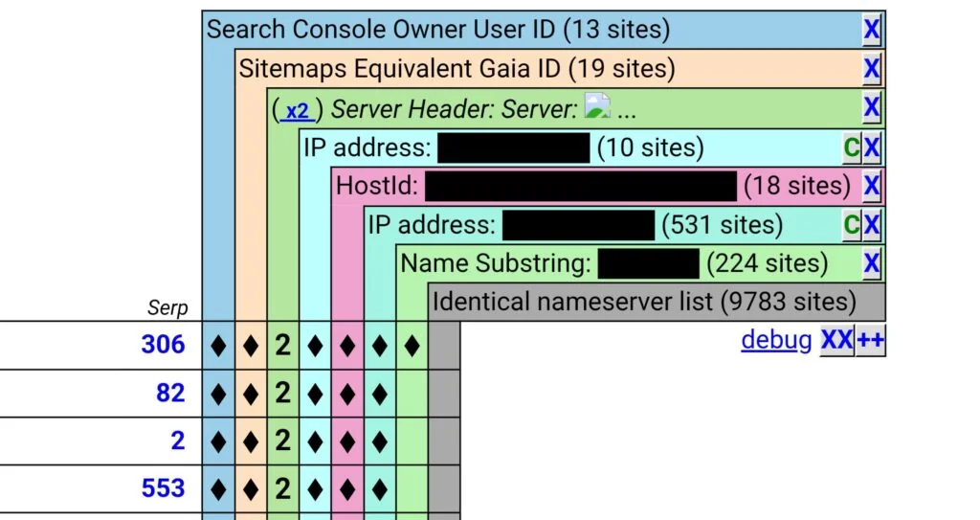Remove the HostId (18 sites) row
The width and height of the screenshot is (980, 520).
click(x=871, y=186)
